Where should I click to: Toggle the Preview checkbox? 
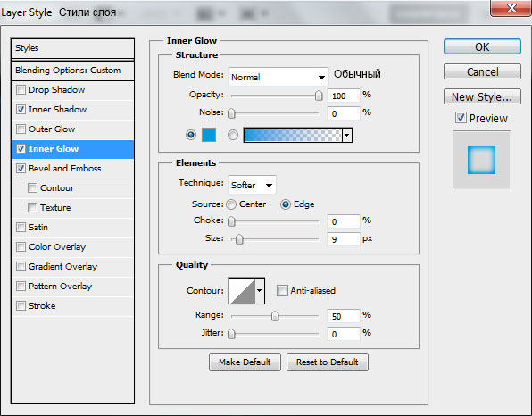(461, 118)
